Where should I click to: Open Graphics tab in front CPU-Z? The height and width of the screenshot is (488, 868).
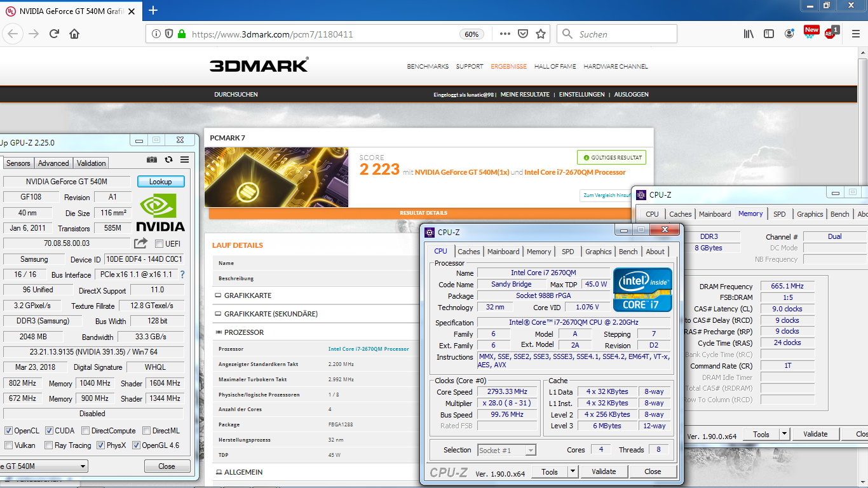pos(599,252)
